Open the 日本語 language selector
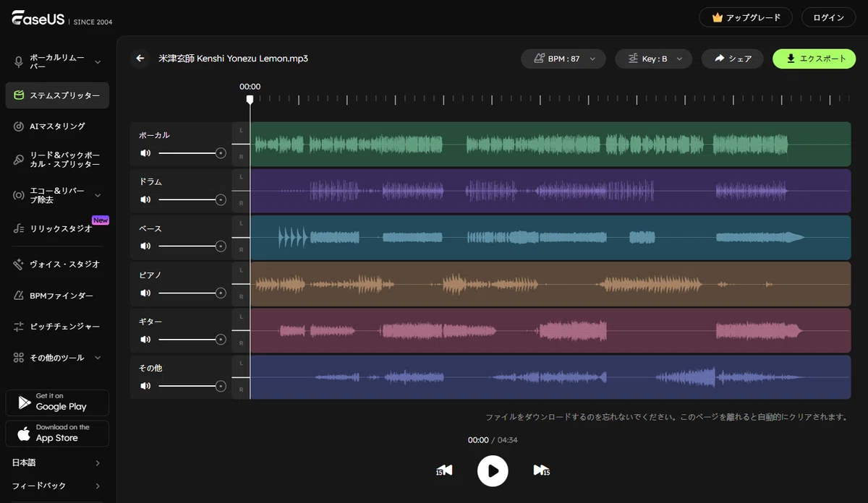 tap(56, 463)
